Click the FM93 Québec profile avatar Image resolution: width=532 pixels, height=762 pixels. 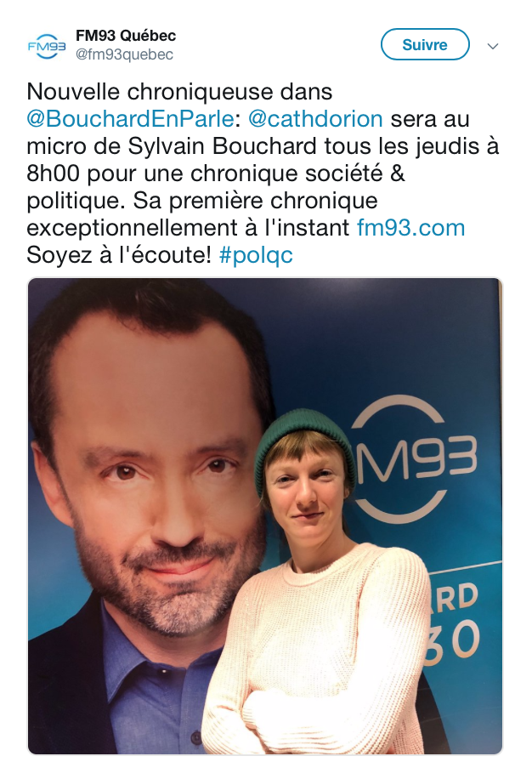(47, 46)
